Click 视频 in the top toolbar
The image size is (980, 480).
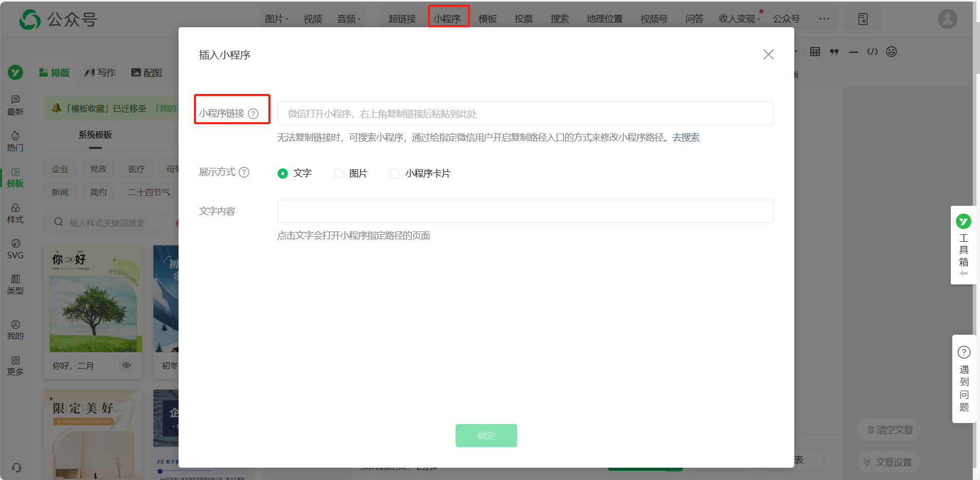(313, 19)
